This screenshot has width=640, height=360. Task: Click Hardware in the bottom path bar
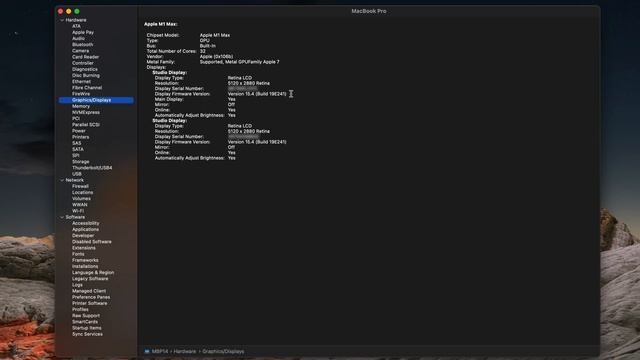tap(185, 351)
